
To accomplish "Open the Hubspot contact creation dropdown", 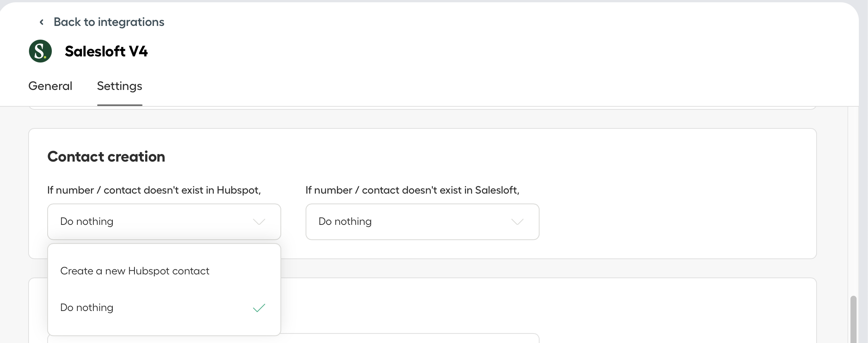I will 164,222.
